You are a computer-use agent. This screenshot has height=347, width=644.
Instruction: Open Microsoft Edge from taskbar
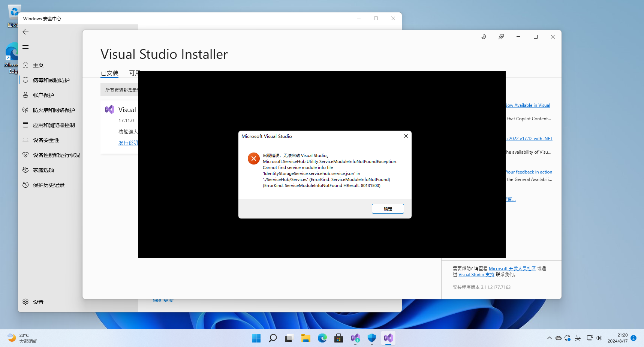tap(322, 338)
